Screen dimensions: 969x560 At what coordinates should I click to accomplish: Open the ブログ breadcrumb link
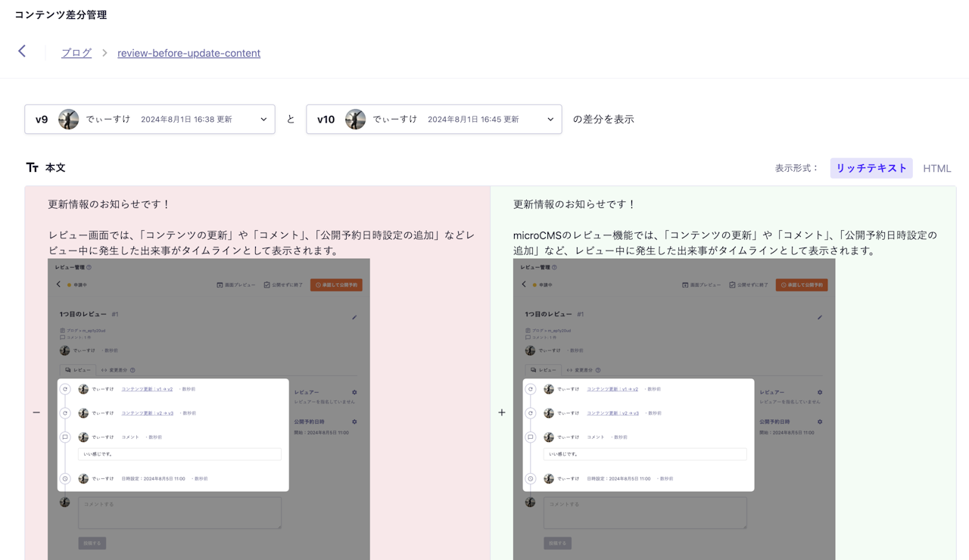pyautogui.click(x=76, y=53)
